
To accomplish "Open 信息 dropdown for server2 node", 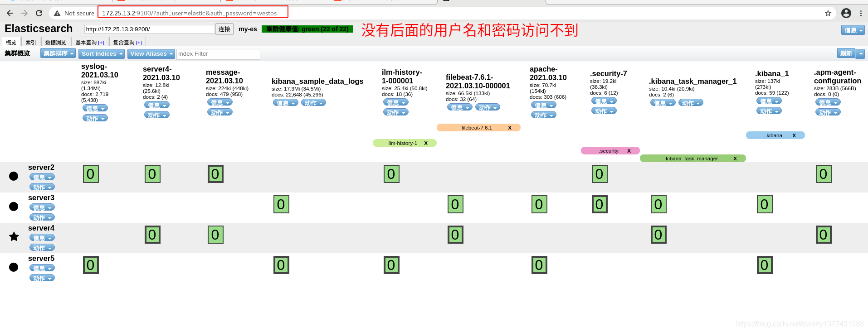I will click(42, 177).
